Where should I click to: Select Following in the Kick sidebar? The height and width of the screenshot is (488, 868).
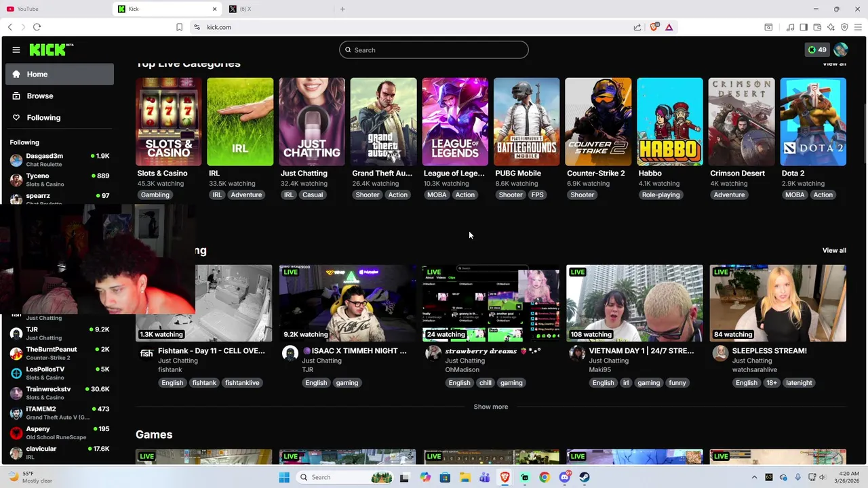[x=60, y=117]
